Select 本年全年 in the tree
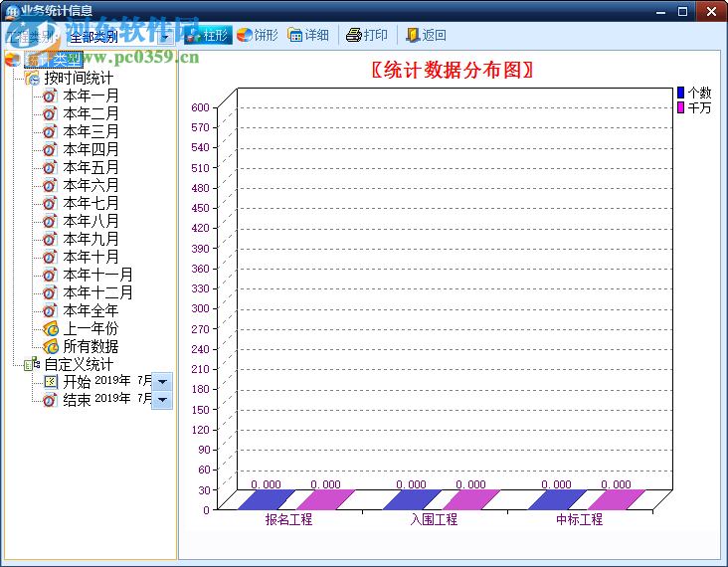 (91, 310)
